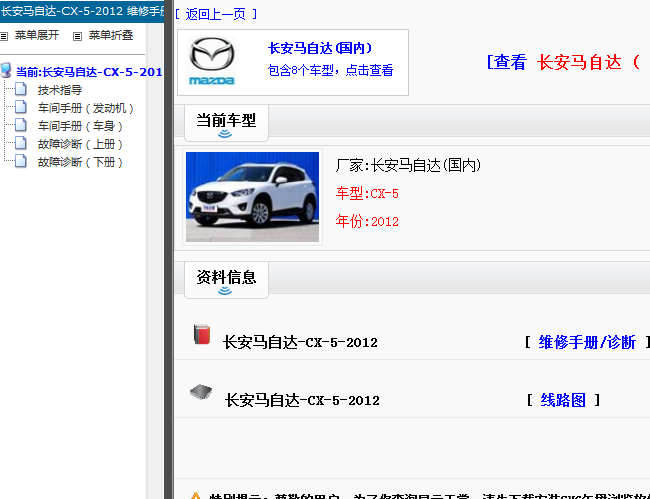Click the 厂家:长安马自达(国内) text
650x499 pixels.
click(x=408, y=165)
